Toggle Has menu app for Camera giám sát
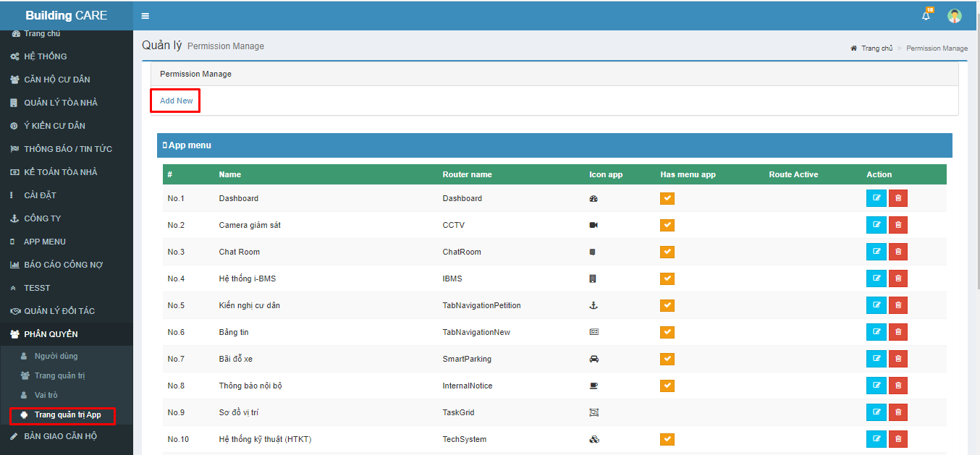Image resolution: width=980 pixels, height=455 pixels. click(x=667, y=225)
